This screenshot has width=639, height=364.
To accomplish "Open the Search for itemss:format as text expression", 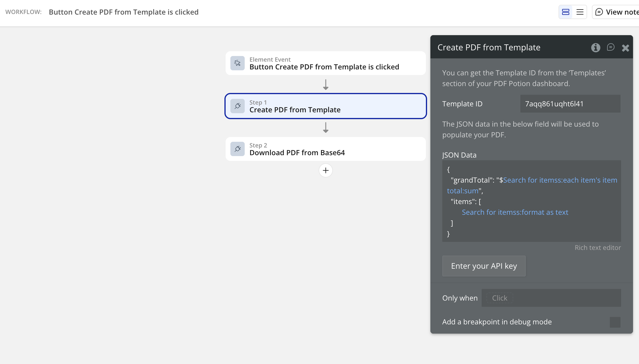I will coord(515,212).
